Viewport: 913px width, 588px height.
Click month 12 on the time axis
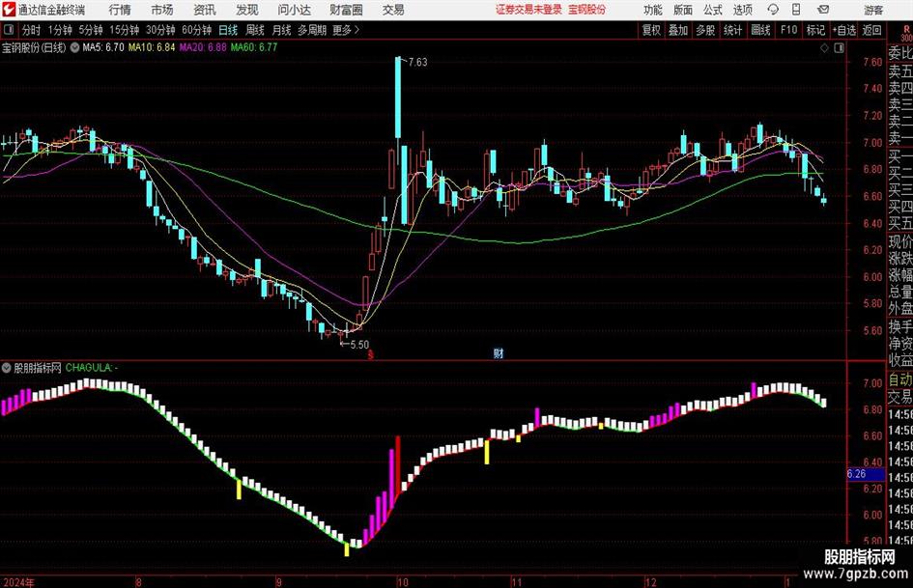click(650, 582)
